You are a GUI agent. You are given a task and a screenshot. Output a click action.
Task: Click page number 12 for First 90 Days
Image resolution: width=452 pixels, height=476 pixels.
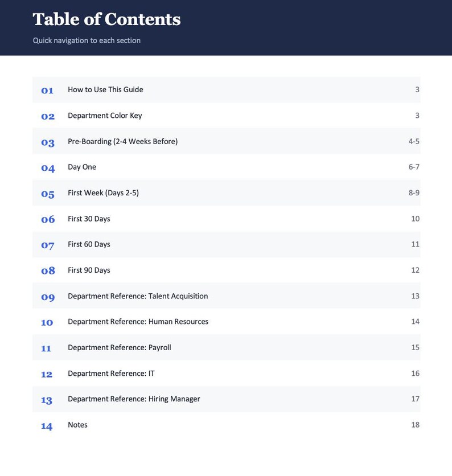pos(415,270)
